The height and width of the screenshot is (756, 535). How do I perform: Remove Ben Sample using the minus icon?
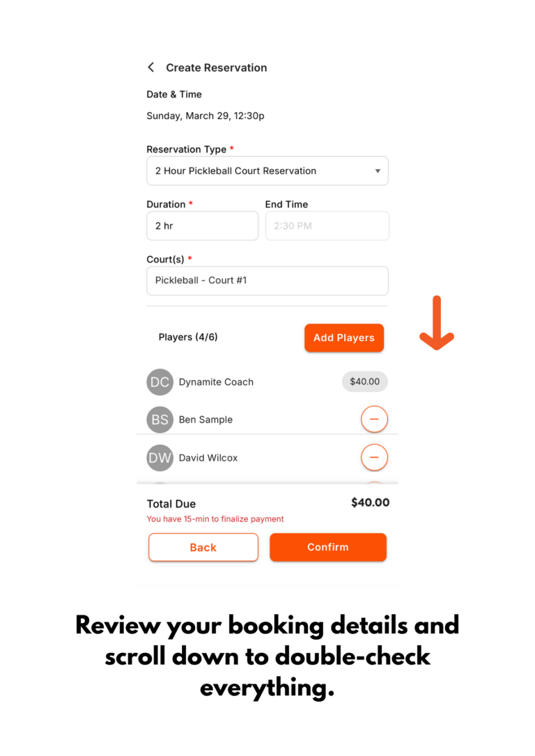tap(374, 420)
